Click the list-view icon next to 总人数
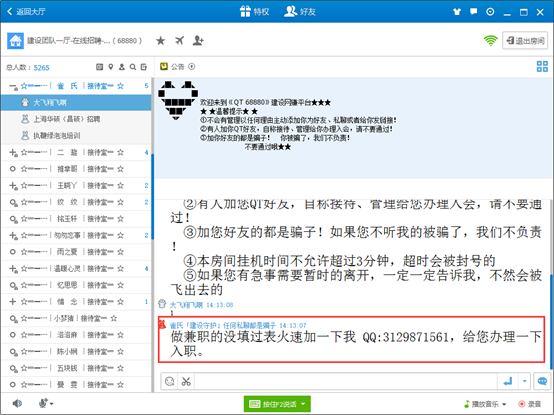 [100, 67]
